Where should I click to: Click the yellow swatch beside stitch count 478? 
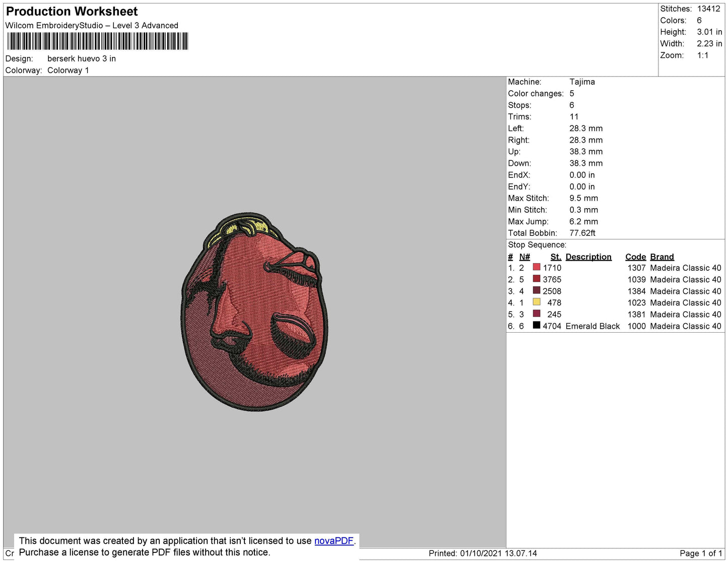pyautogui.click(x=537, y=302)
